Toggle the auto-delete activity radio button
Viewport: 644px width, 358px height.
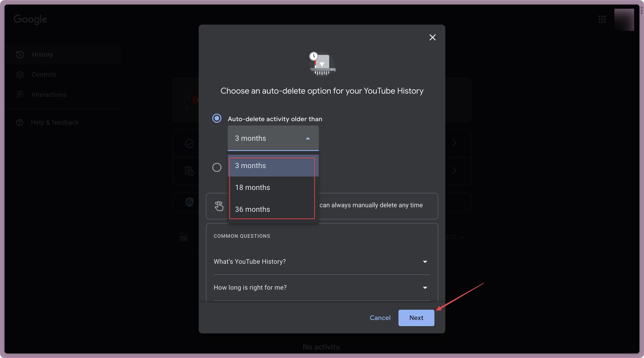point(217,118)
